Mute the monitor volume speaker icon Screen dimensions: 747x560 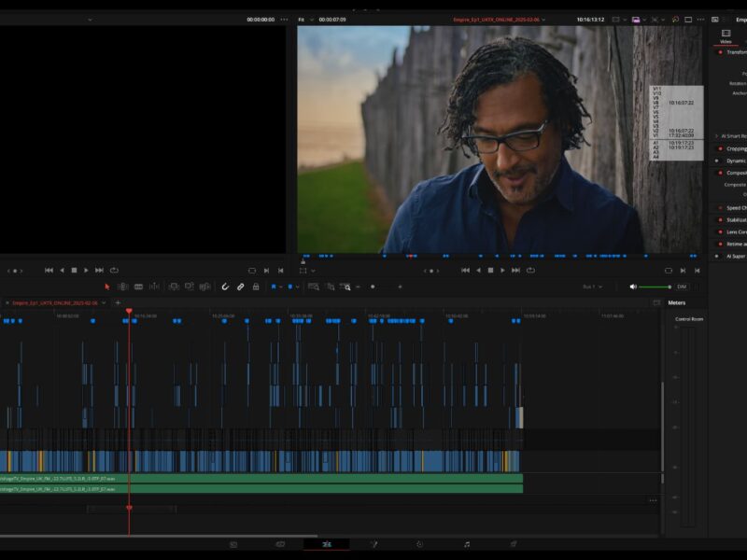tap(633, 287)
